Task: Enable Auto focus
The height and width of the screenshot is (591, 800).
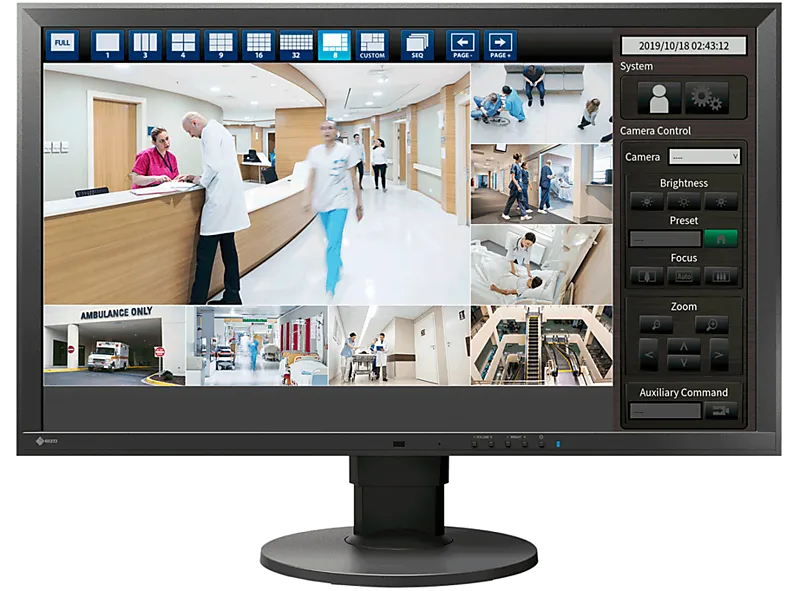Action: [x=684, y=276]
